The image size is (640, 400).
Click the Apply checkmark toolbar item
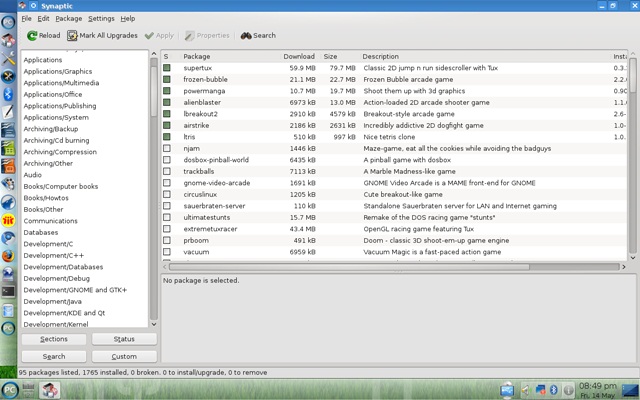click(x=159, y=36)
